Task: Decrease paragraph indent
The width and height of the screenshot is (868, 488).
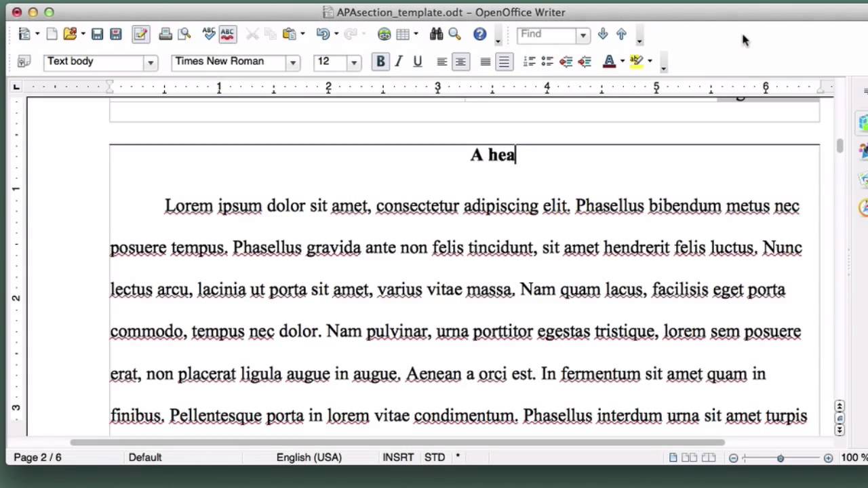Action: tap(566, 62)
